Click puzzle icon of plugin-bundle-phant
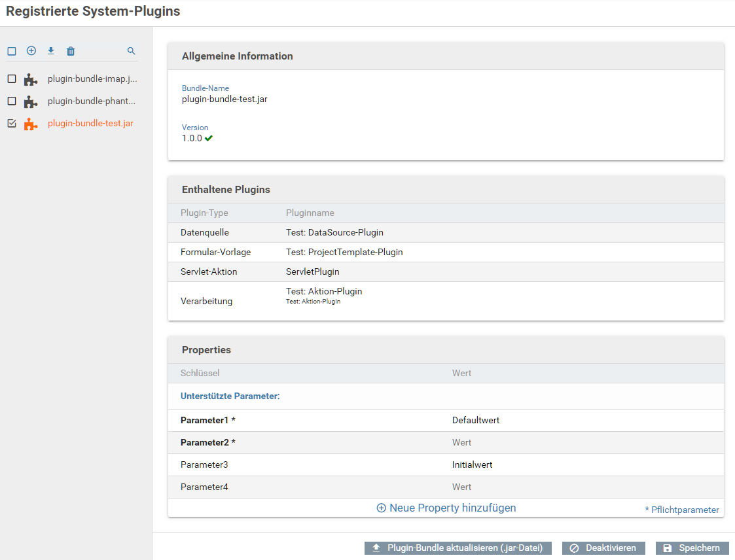735x560 pixels. [30, 101]
